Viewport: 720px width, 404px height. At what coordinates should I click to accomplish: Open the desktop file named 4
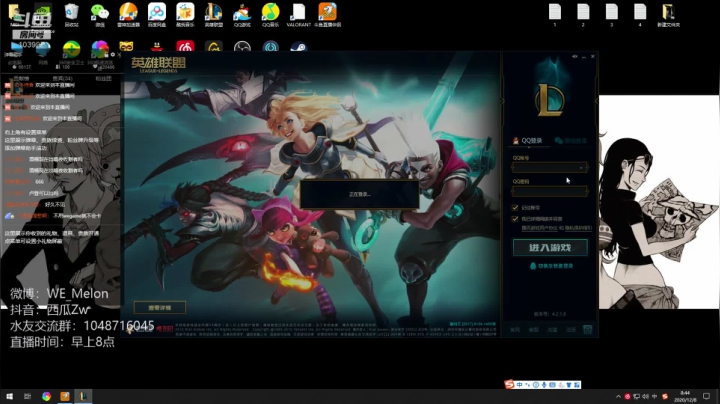pyautogui.click(x=640, y=15)
